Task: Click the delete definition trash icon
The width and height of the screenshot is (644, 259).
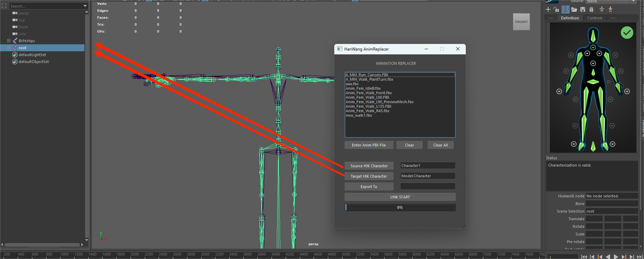Action: 591,9
